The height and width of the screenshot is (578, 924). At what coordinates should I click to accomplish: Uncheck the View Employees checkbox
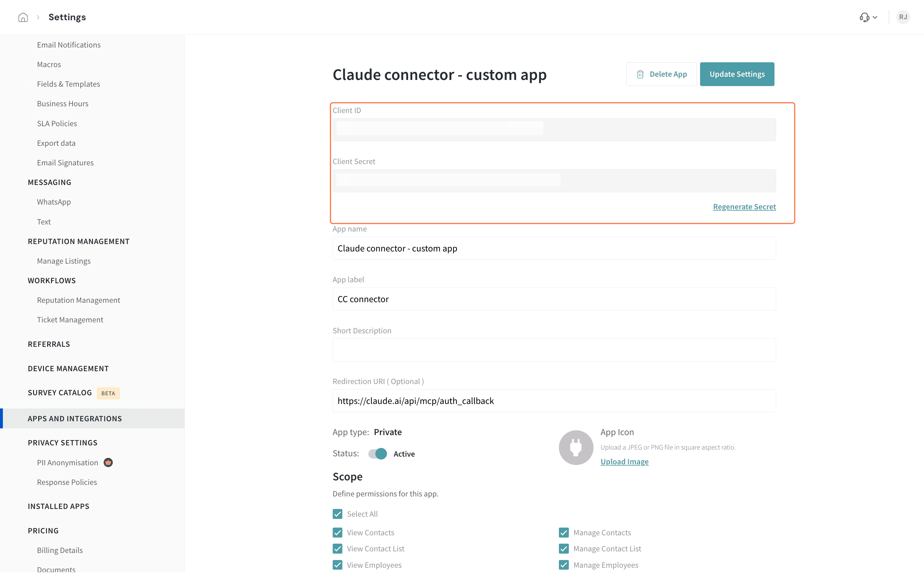tap(337, 565)
